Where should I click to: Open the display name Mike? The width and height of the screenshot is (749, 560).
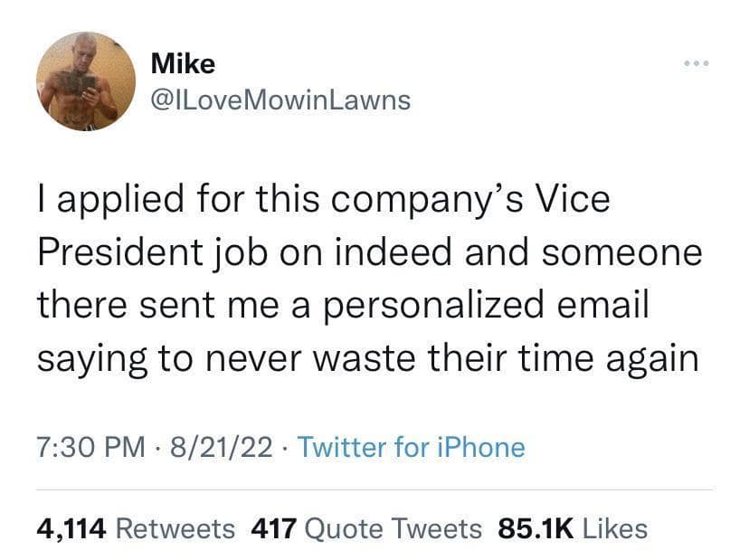click(x=183, y=63)
